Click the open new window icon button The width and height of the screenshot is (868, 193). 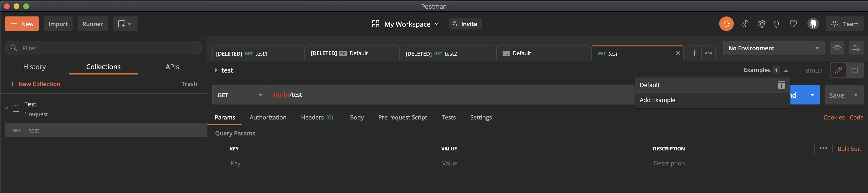[x=125, y=24]
